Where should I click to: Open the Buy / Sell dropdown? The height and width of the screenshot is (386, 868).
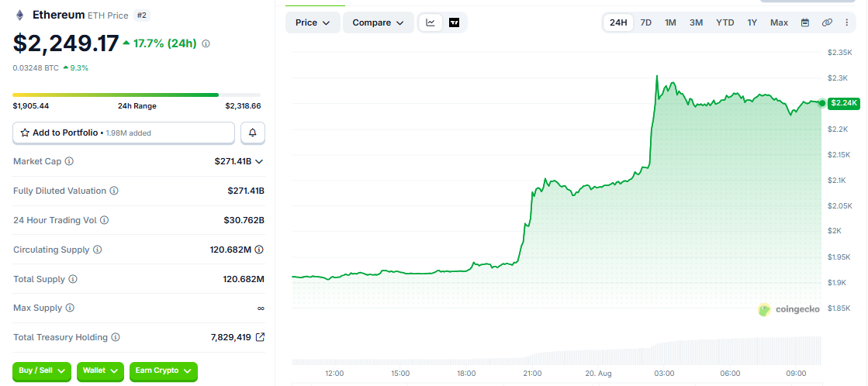pos(42,370)
